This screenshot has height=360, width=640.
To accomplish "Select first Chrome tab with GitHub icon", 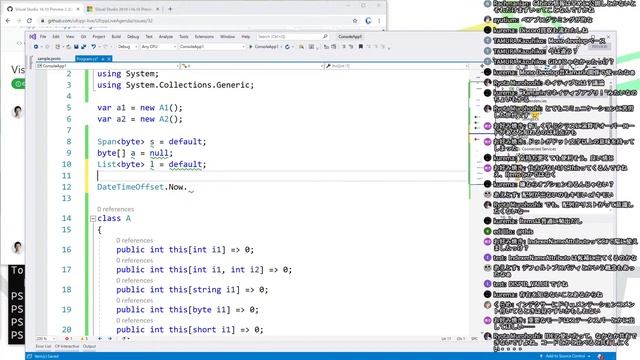I will (43, 9).
